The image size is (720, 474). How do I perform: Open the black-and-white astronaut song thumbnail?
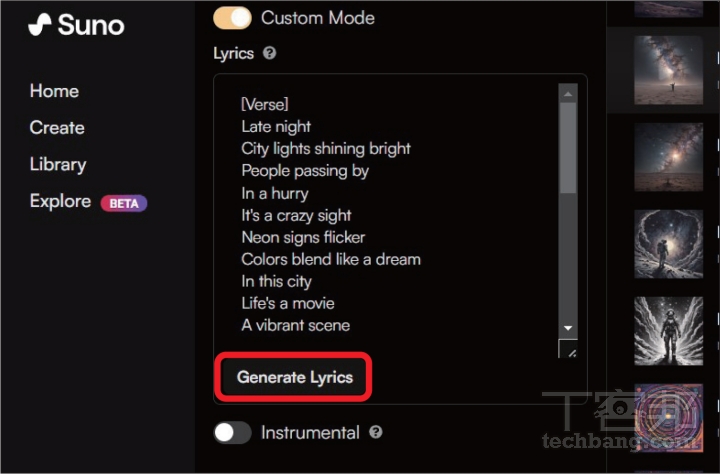(668, 331)
